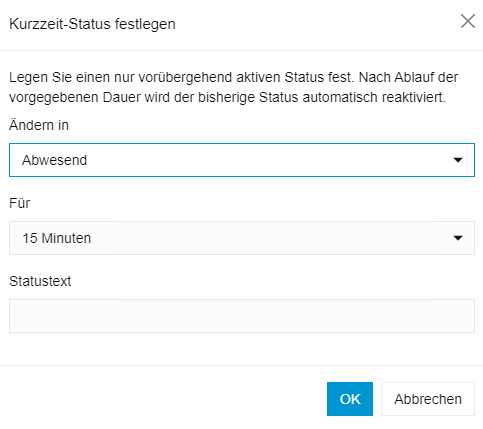Click the Abbrechen button
The height and width of the screenshot is (429, 483).
tap(428, 399)
